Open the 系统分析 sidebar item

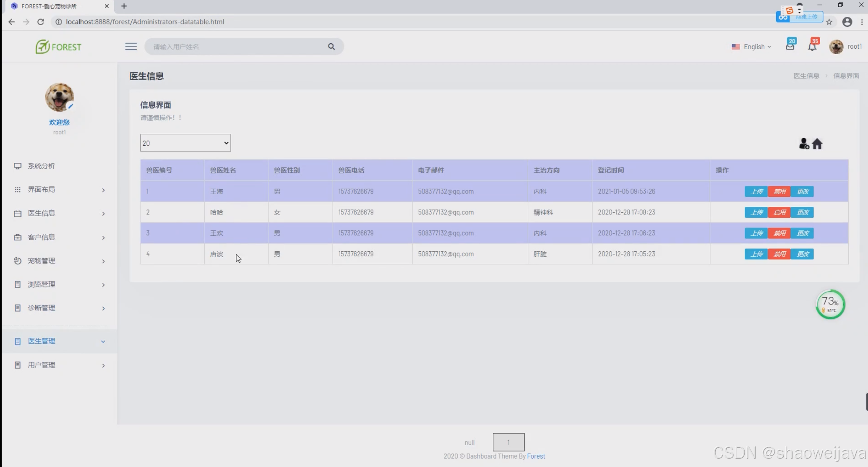point(42,166)
